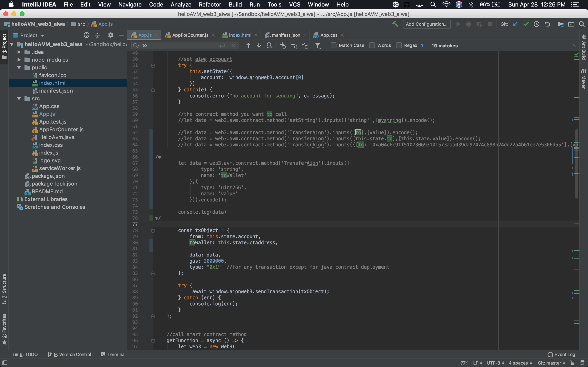This screenshot has width=588, height=367.
Task: Open the Refactor menu
Action: [x=210, y=5]
